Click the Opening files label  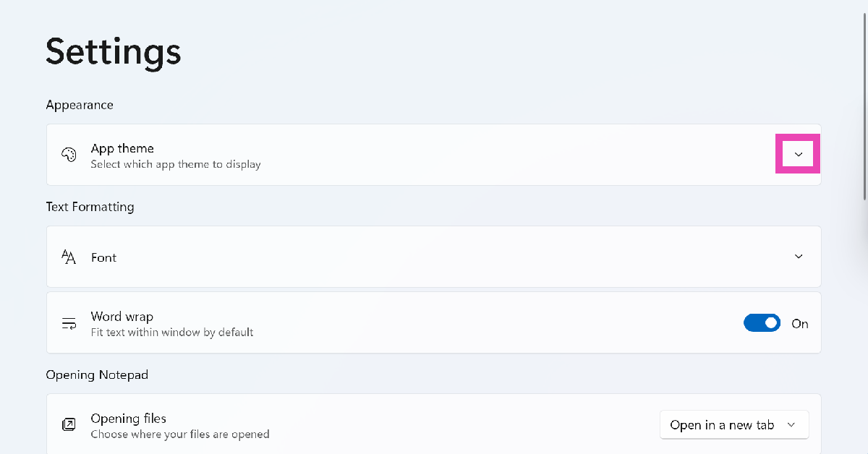(x=129, y=419)
